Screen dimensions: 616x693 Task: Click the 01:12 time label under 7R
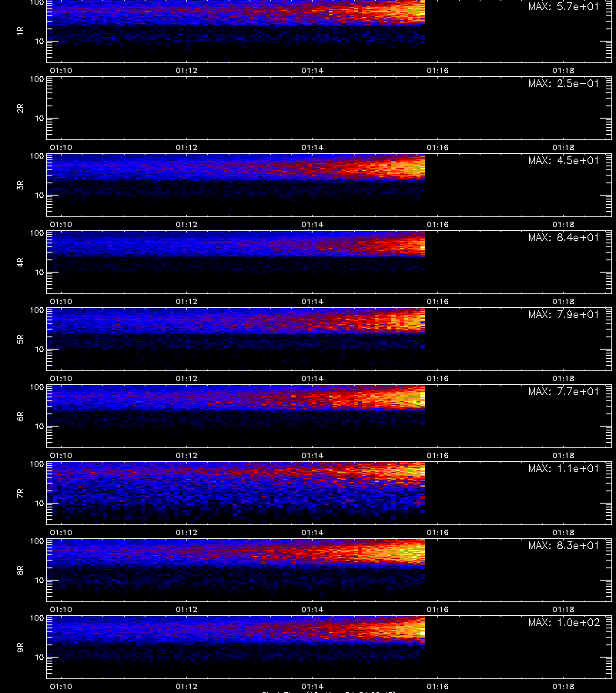point(186,533)
